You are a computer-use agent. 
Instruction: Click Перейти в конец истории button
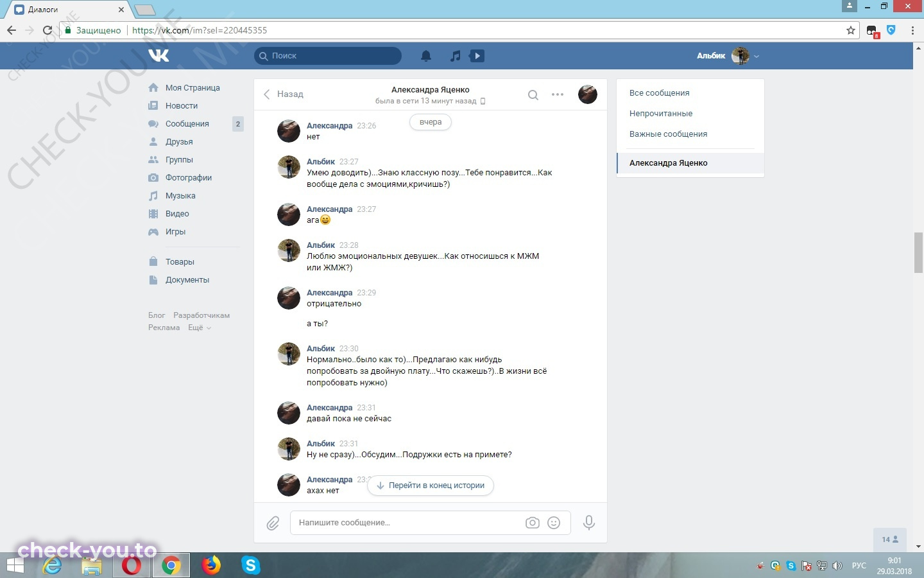pos(431,486)
